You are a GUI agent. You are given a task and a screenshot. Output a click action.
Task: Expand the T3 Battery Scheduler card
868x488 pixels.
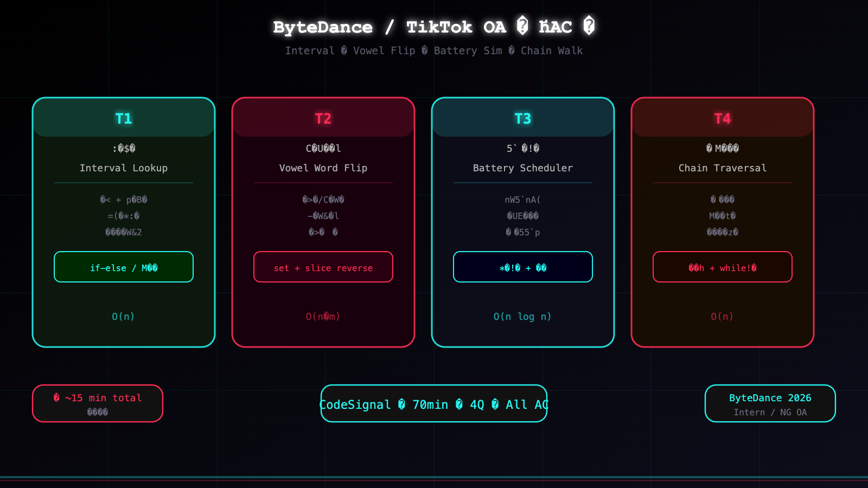(522, 222)
